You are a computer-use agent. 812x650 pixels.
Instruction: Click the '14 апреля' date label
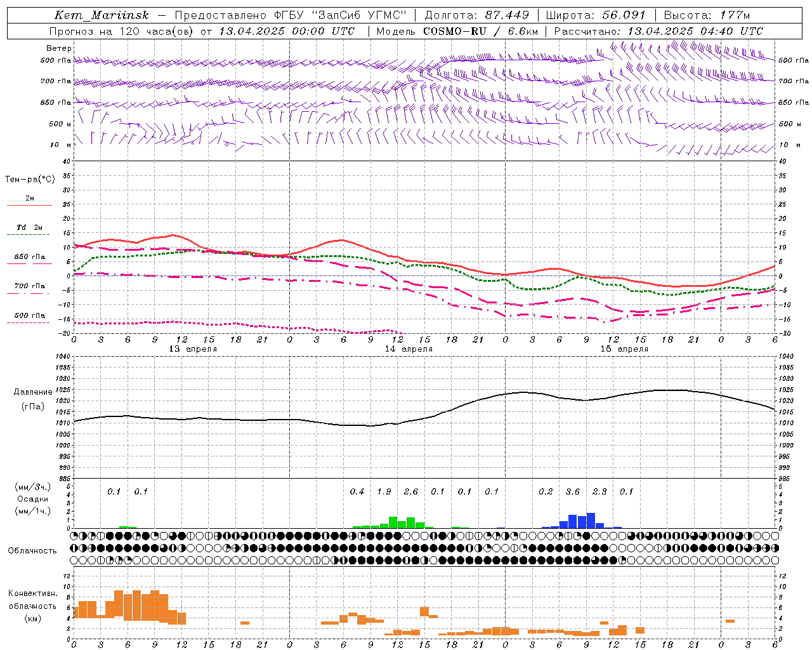[409, 349]
